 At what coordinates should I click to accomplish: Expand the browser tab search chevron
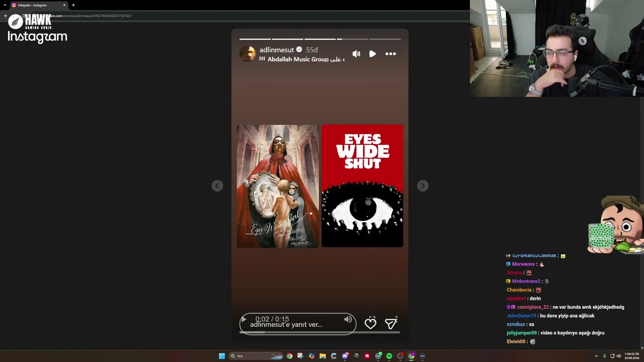(5, 5)
